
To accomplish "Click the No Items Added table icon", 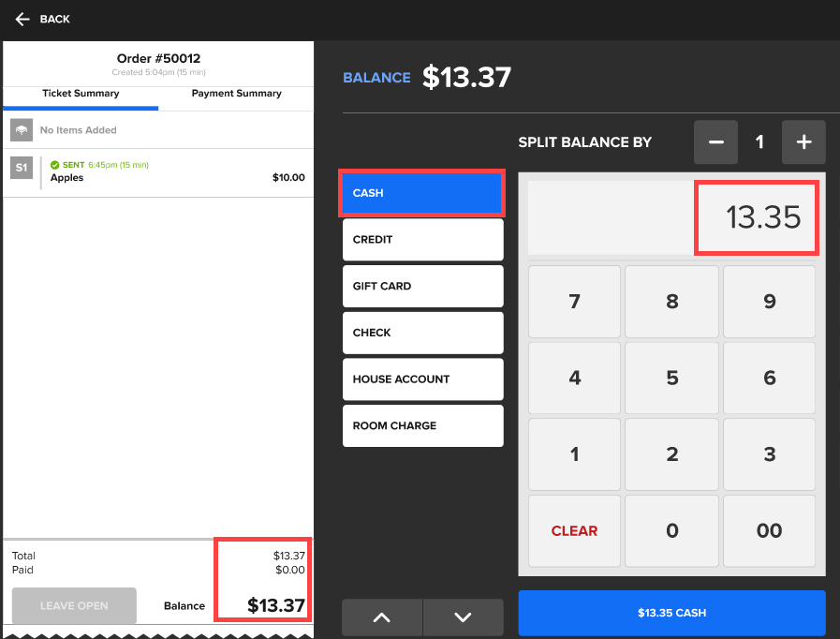I will 21,129.
